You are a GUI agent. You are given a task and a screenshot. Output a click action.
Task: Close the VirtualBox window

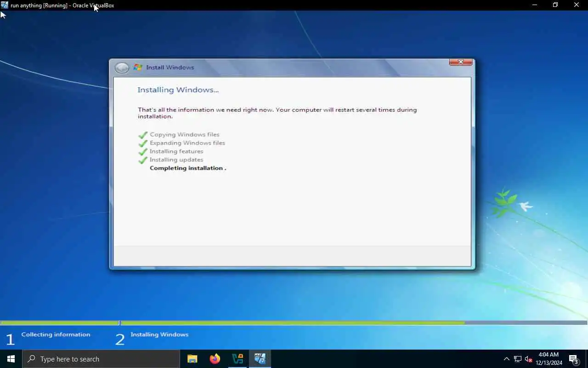(x=577, y=5)
